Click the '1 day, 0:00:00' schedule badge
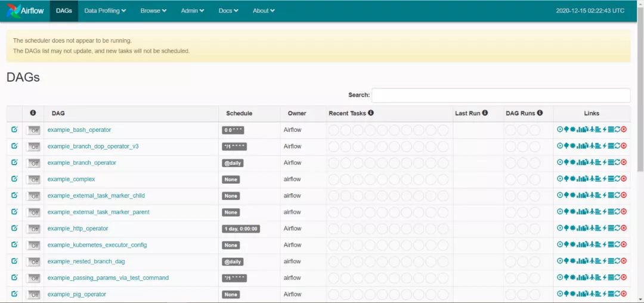The width and height of the screenshot is (644, 303). pos(241,228)
